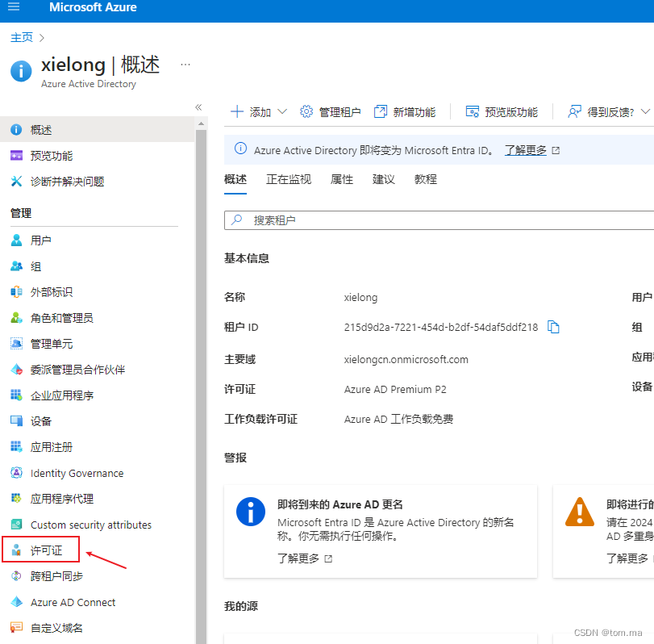Click the 外部标识 icon
This screenshot has width=654, height=644.
[x=16, y=292]
